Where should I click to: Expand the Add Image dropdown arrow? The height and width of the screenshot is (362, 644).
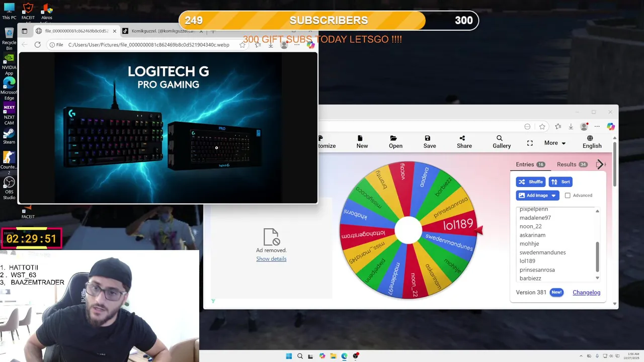(553, 196)
